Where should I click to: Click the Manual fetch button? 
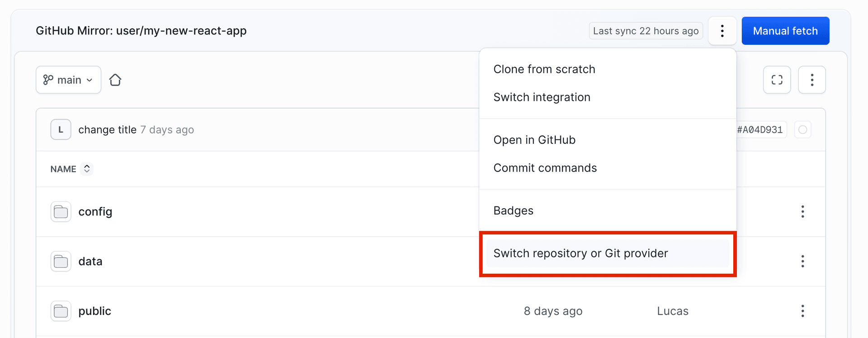(x=785, y=31)
